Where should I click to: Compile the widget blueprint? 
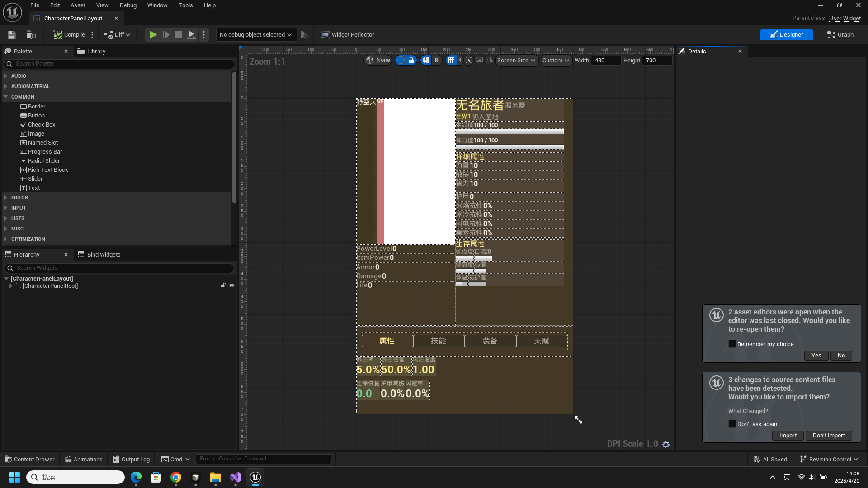[x=69, y=35]
